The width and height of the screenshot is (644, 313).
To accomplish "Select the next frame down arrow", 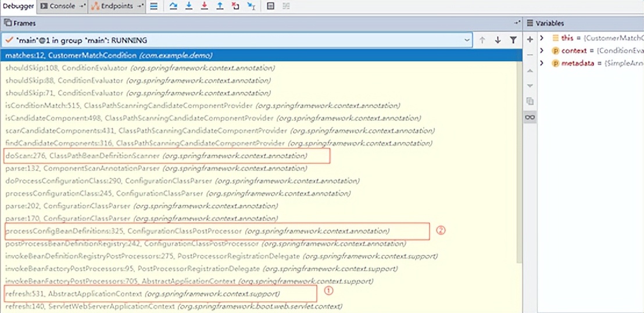I will 498,40.
